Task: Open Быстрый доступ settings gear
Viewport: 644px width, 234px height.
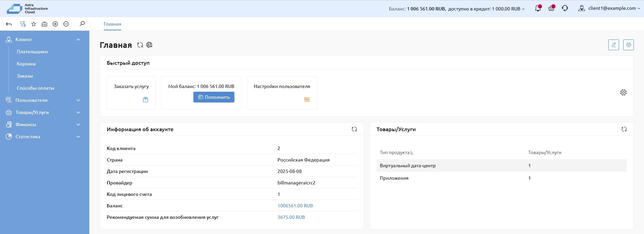Action: point(623,92)
